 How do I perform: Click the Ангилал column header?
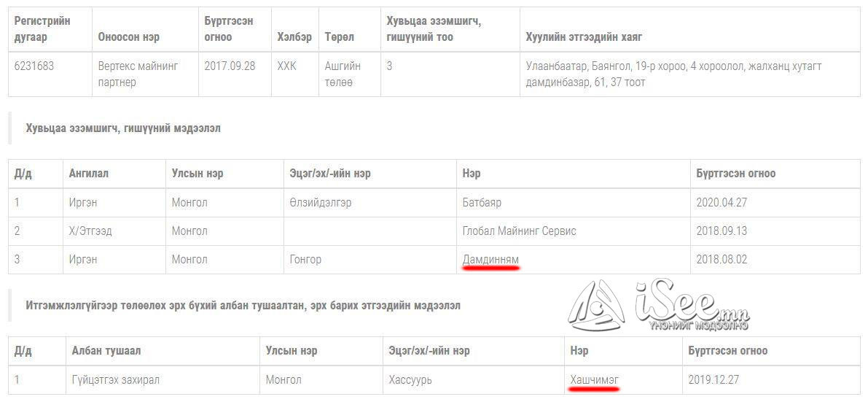[89, 174]
